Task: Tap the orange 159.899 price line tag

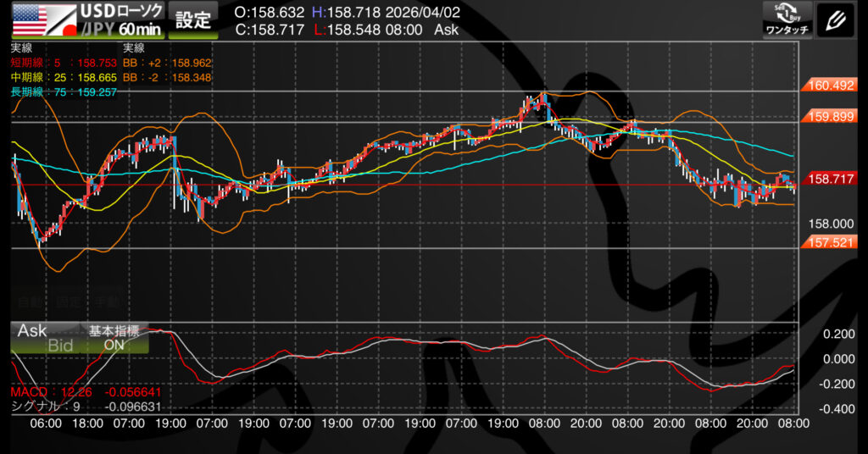Action: (830, 117)
